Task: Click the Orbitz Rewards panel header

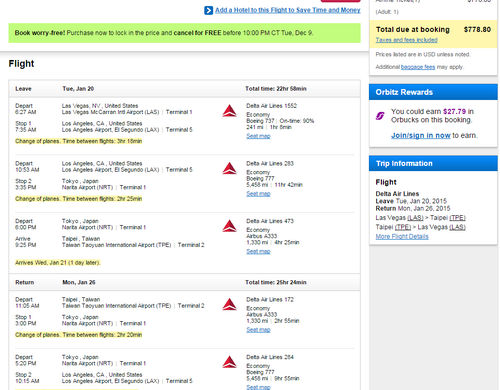Action: tap(433, 92)
